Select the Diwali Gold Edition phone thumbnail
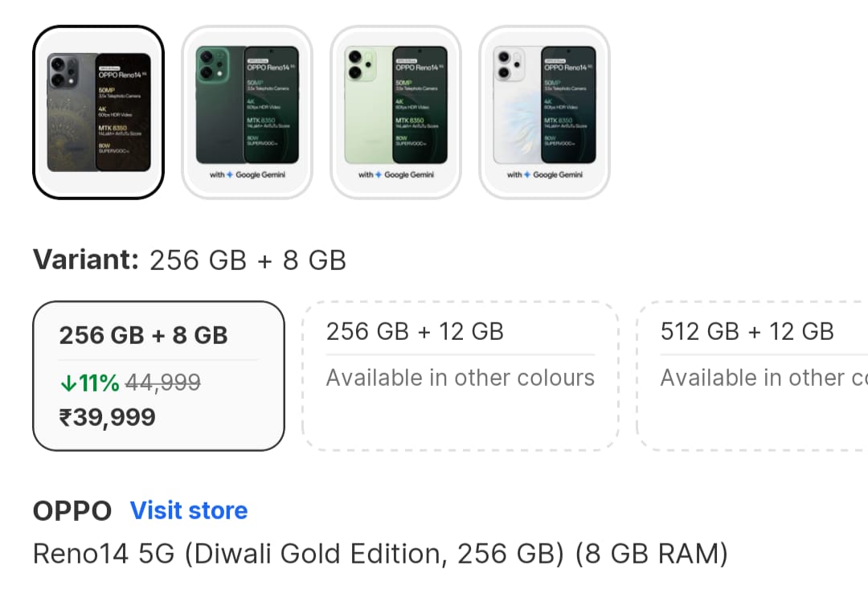This screenshot has width=868, height=610. 98,112
